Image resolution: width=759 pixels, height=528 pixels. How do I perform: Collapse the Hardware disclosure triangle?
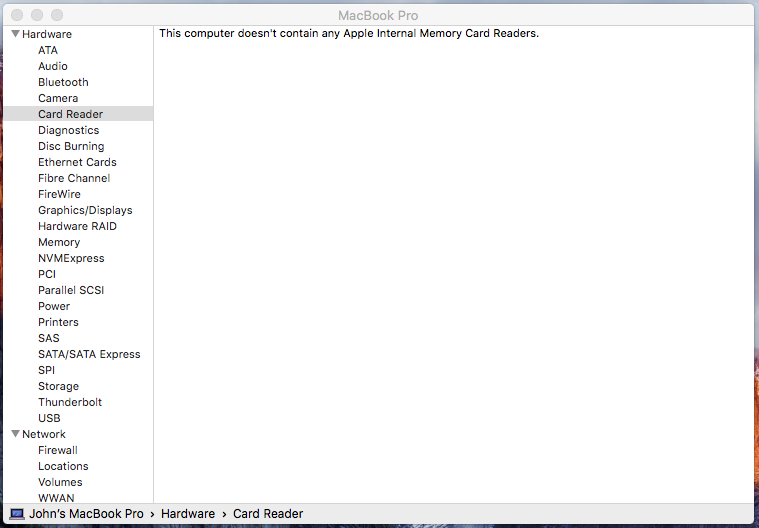point(15,34)
